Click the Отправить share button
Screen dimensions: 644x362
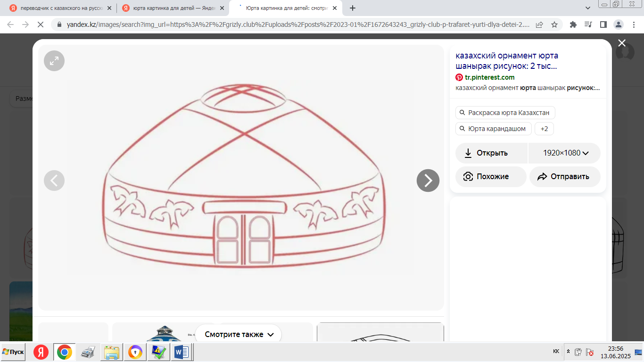[x=565, y=177]
